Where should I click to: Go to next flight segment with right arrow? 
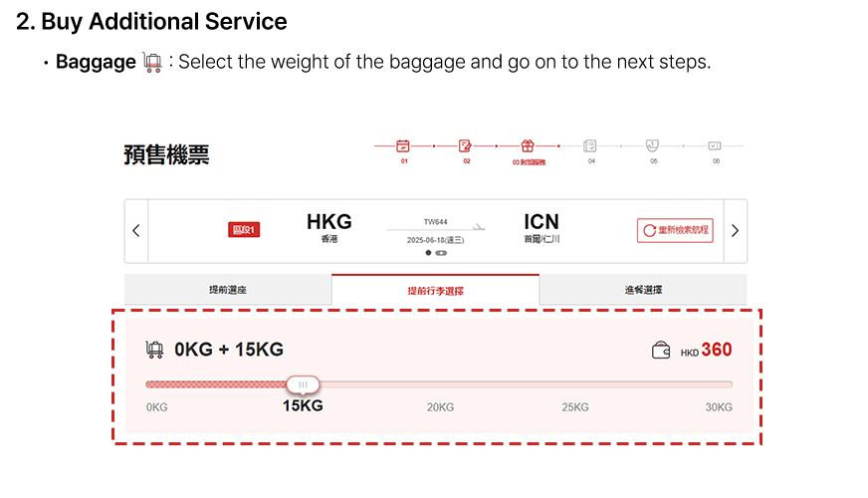735,231
